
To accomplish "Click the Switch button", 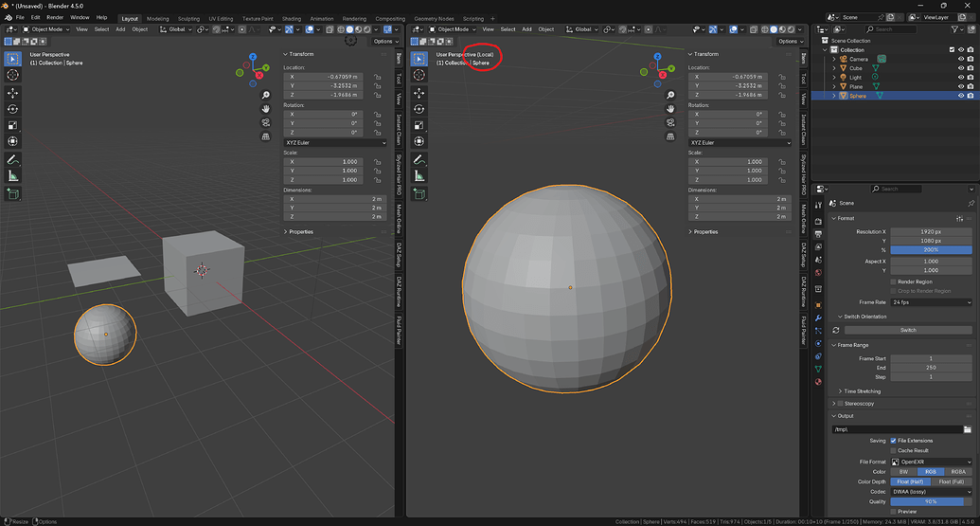I will 908,330.
